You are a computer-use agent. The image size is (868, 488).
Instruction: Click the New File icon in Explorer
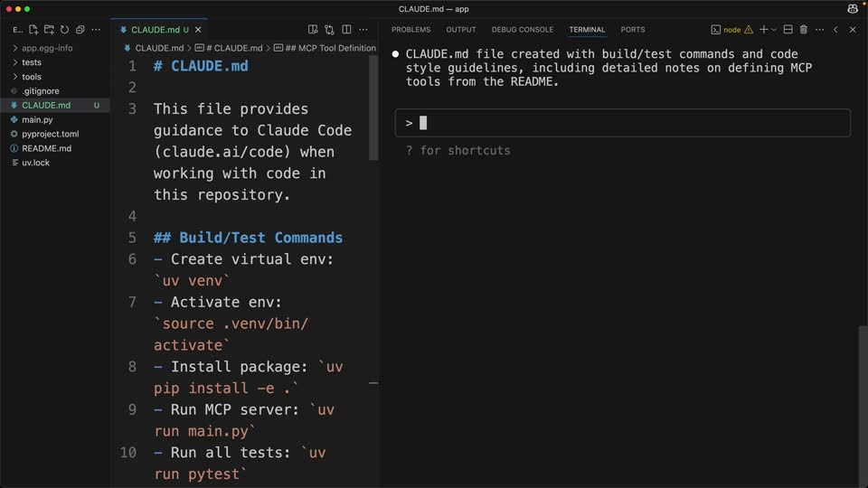point(33,30)
